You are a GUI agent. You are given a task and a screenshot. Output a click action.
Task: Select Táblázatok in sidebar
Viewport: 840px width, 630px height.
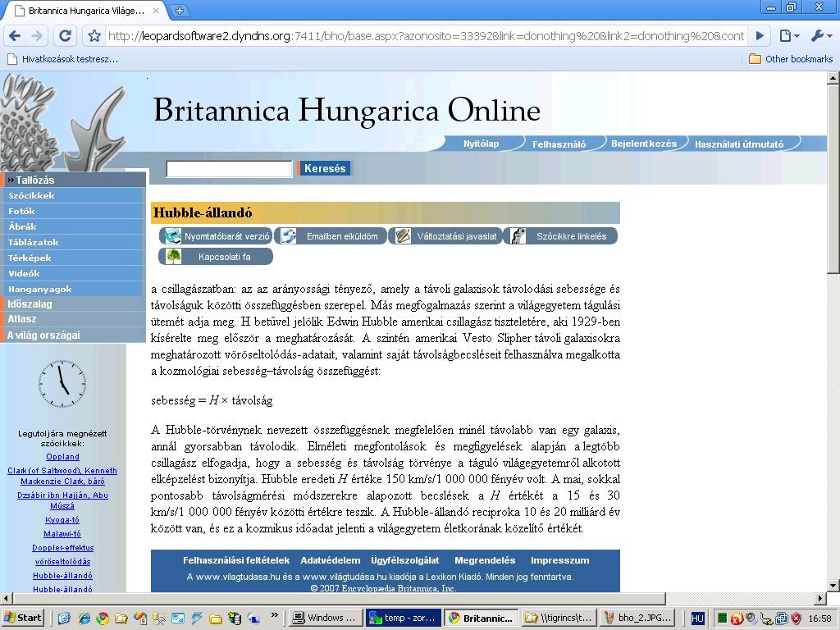(73, 242)
